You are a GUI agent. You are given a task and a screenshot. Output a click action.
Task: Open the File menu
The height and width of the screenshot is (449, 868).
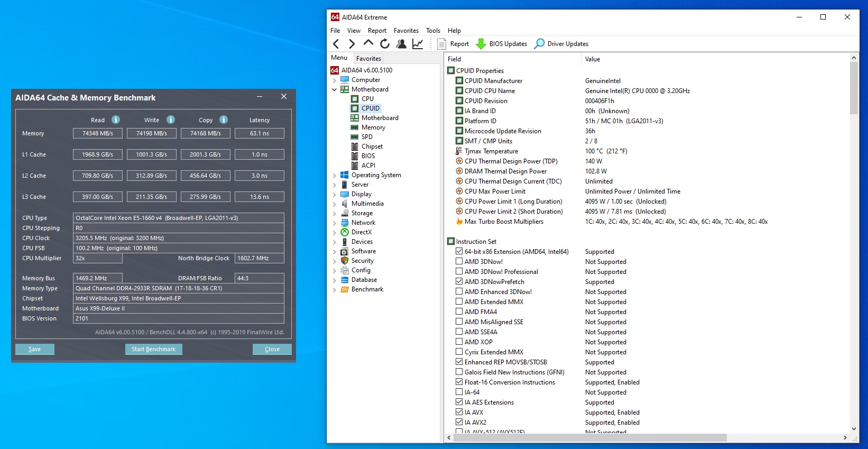coord(335,31)
